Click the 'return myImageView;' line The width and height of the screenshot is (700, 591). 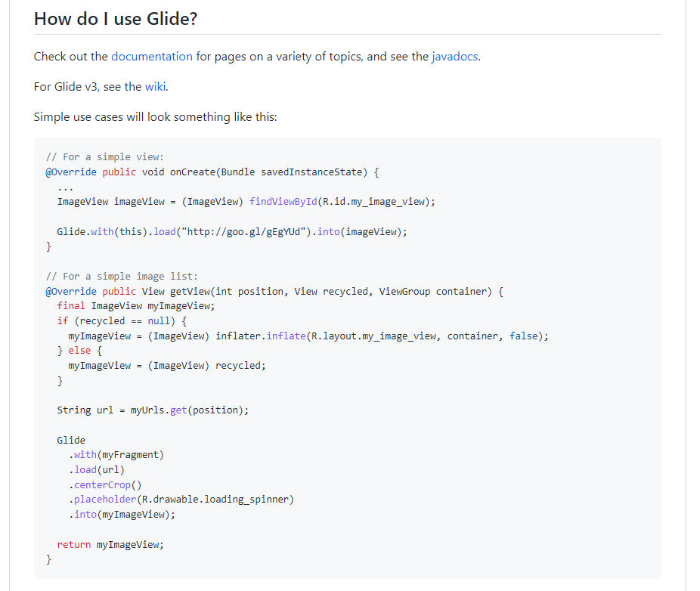tap(110, 545)
